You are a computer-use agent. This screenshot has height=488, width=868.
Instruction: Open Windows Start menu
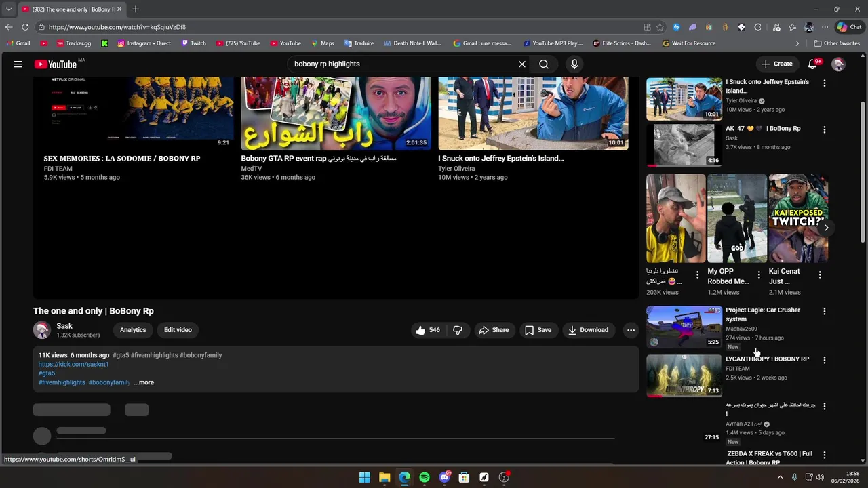[x=364, y=477]
